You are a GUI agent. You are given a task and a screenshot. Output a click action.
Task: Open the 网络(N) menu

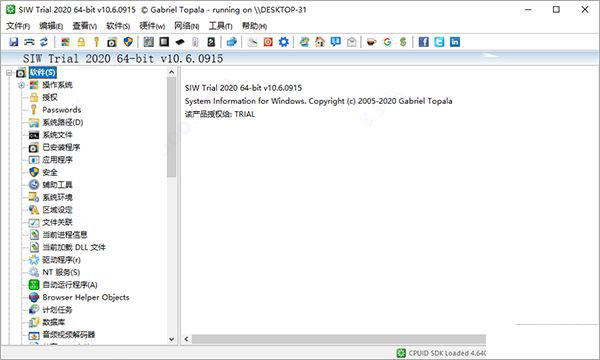coord(186,26)
